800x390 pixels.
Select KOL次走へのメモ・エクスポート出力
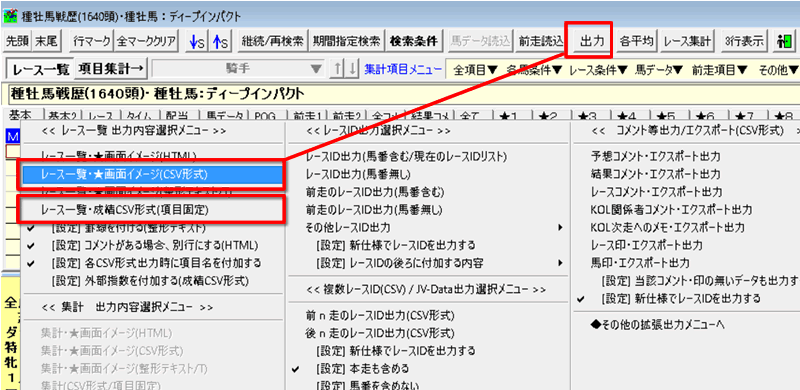[x=667, y=227]
